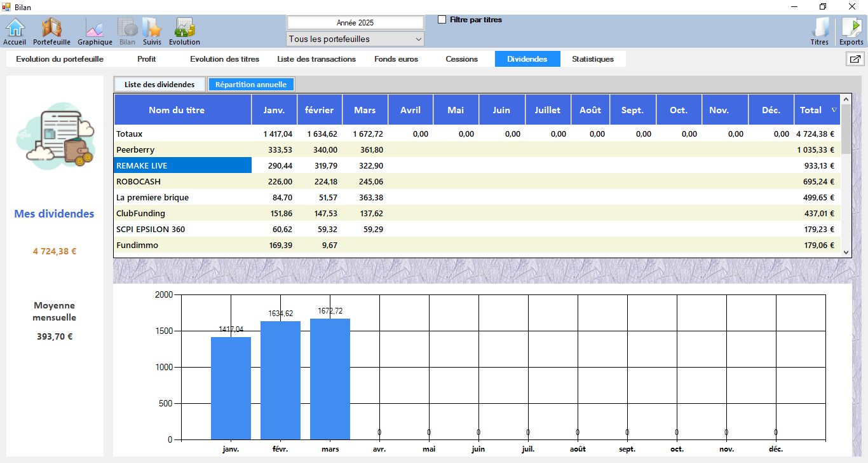The width and height of the screenshot is (868, 463).
Task: Click the dividends wallet illustration
Action: 55,136
